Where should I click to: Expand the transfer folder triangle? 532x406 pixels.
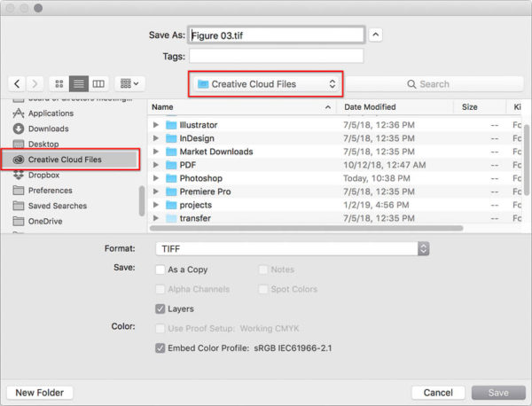point(156,218)
